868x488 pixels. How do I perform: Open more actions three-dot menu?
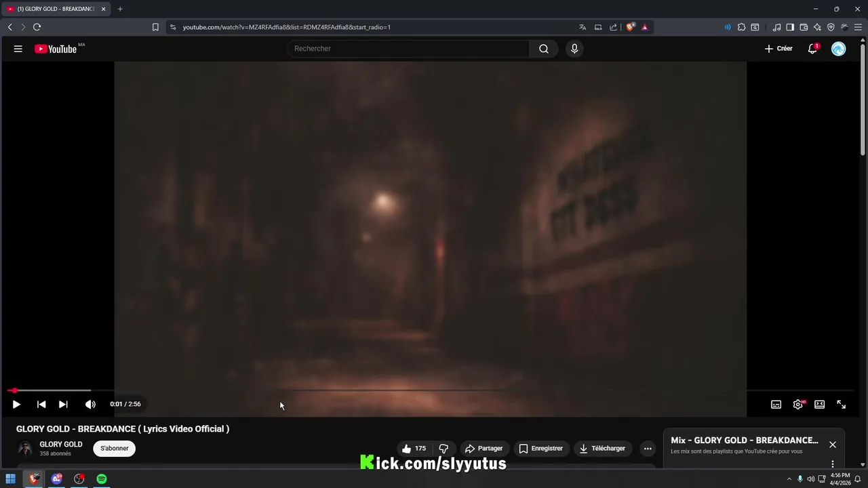pos(648,449)
